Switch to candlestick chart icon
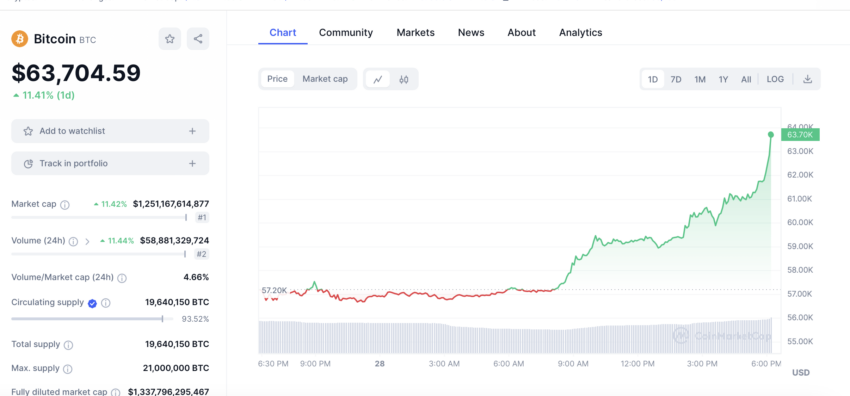 click(403, 79)
